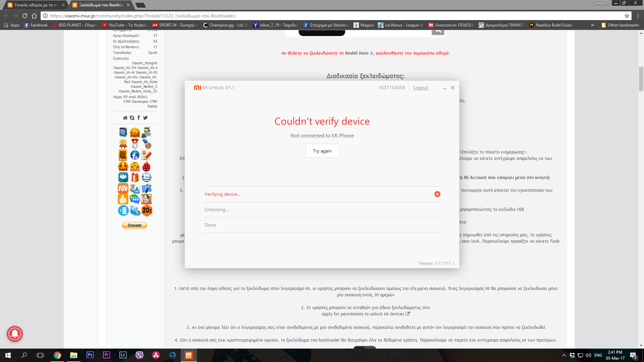Click the Greek flag badge icon
The width and height of the screenshot is (644, 362).
point(147,177)
